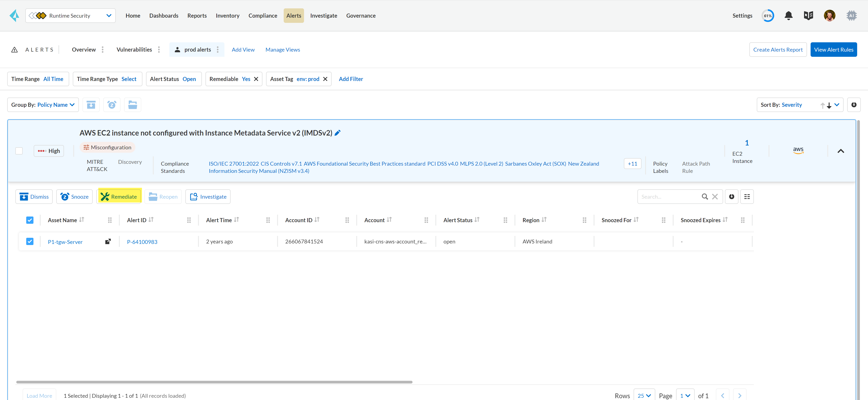This screenshot has height=400, width=868.
Task: Open column picker icon
Action: tap(747, 197)
